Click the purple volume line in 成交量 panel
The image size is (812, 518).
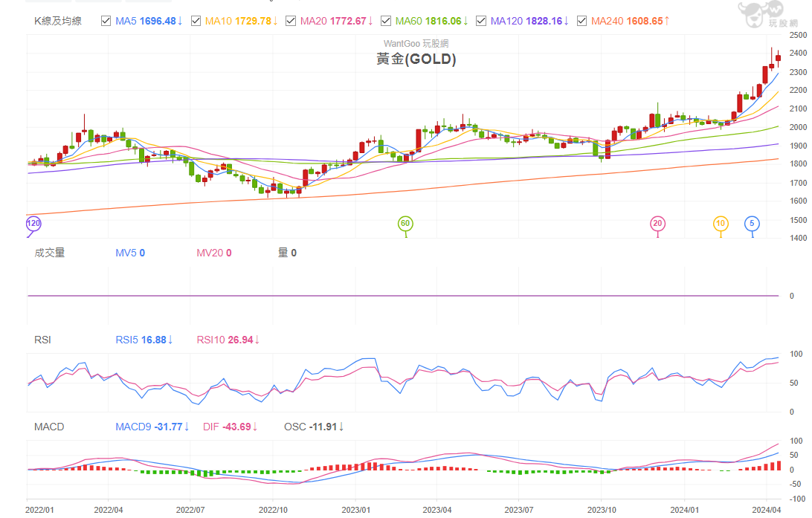pyautogui.click(x=402, y=296)
